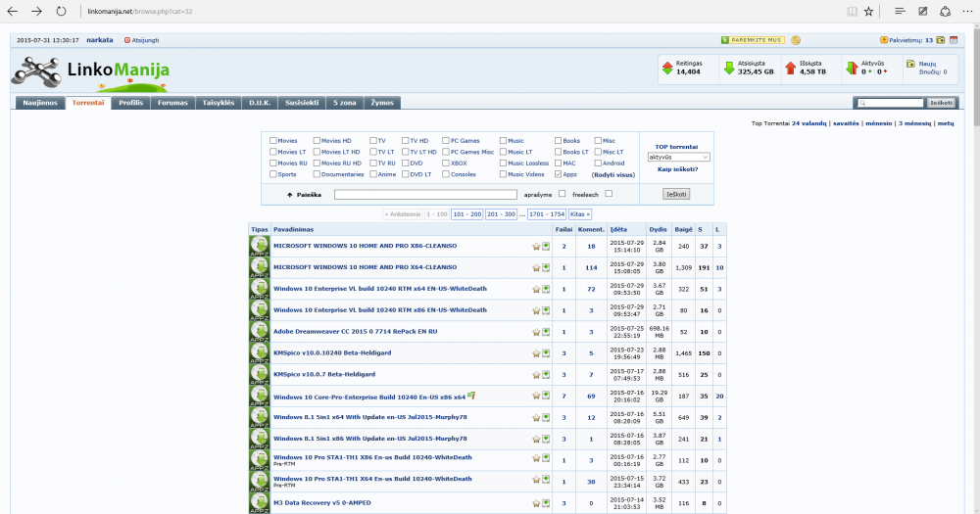Bookmark the first Windows 10 X86-CLEANiSO torrent star

coord(536,247)
